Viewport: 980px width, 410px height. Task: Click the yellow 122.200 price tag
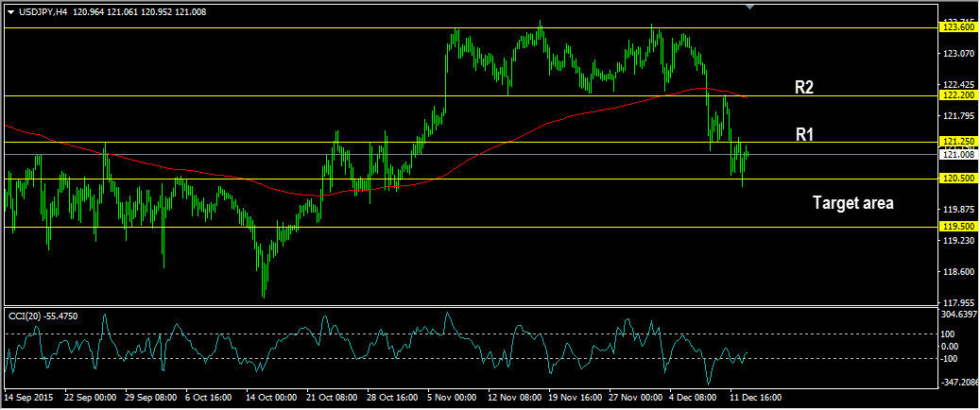[x=958, y=95]
